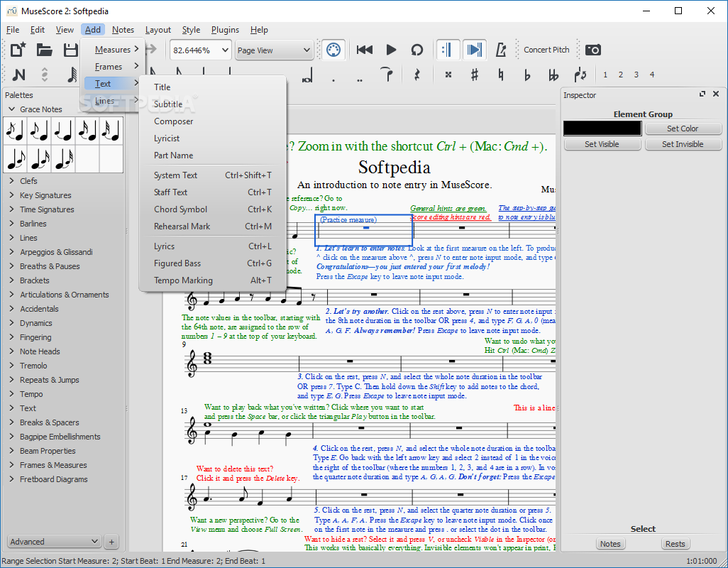Click the Set Color button

tap(683, 129)
